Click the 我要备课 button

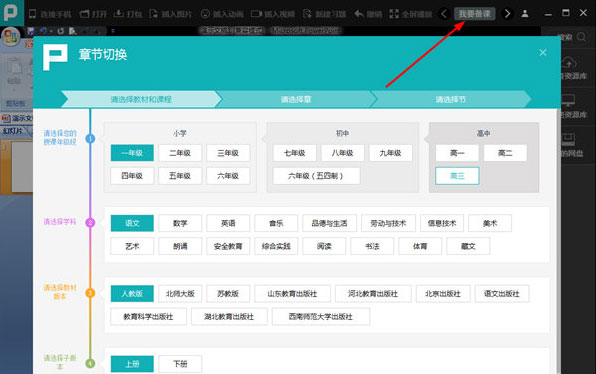click(475, 14)
